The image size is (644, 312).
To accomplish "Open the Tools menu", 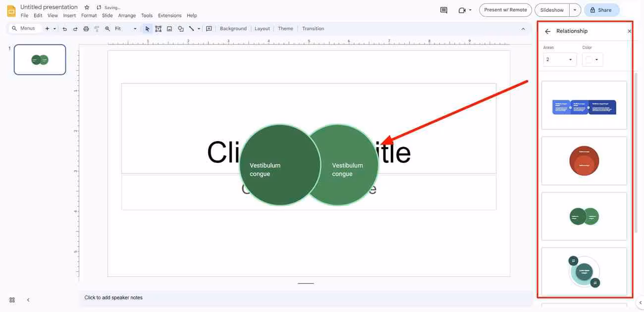I will point(147,15).
